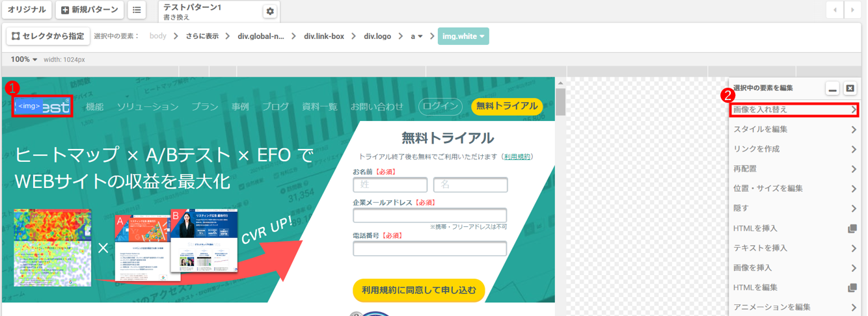Click セレクタから指定 button

48,36
